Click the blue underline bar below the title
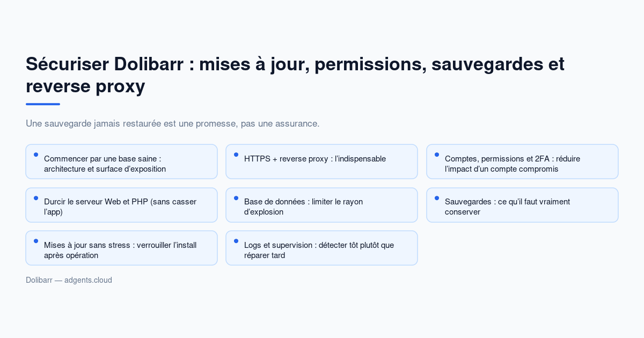This screenshot has width=644, height=338. pos(43,104)
